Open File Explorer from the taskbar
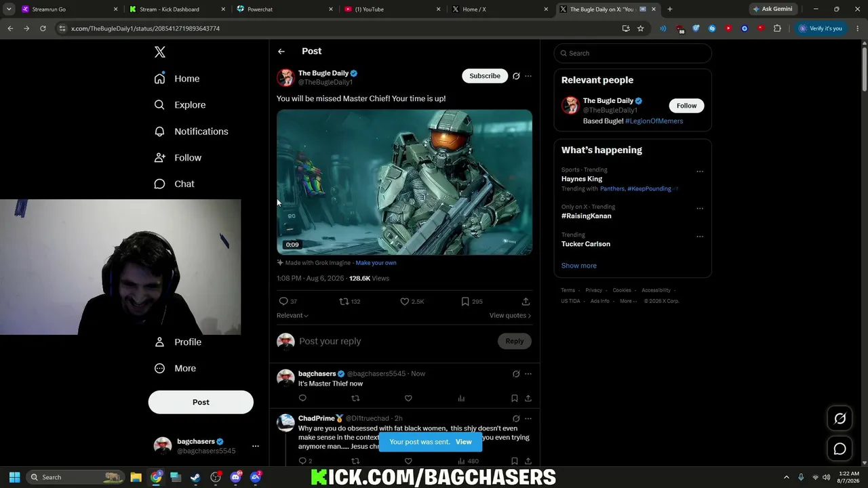 point(136,477)
